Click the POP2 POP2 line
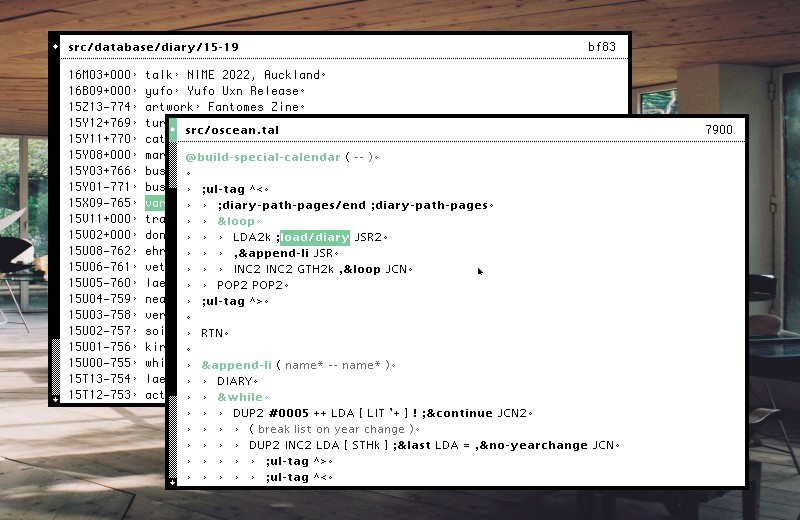Viewport: 800px width, 520px height. (x=250, y=285)
